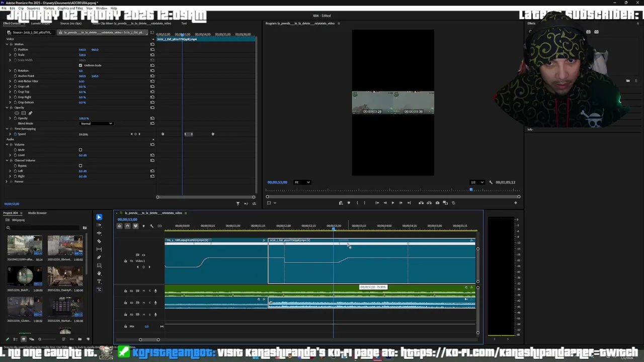Select the Ripple Edit tool

click(x=99, y=233)
